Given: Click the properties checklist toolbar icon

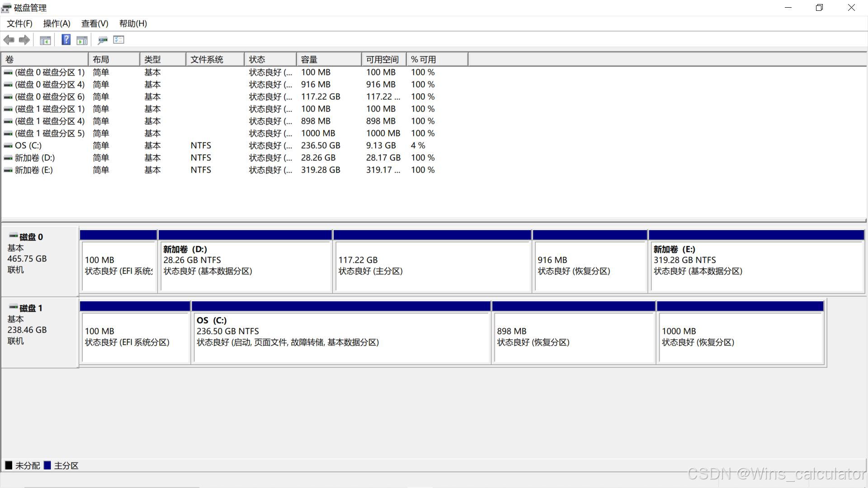Looking at the screenshot, I should tap(118, 40).
